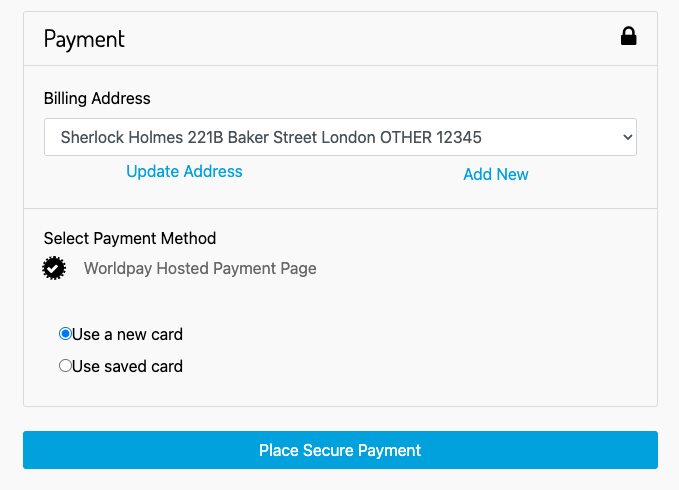This screenshot has height=490, width=679.
Task: Click the Billing Address label
Action: [x=97, y=98]
